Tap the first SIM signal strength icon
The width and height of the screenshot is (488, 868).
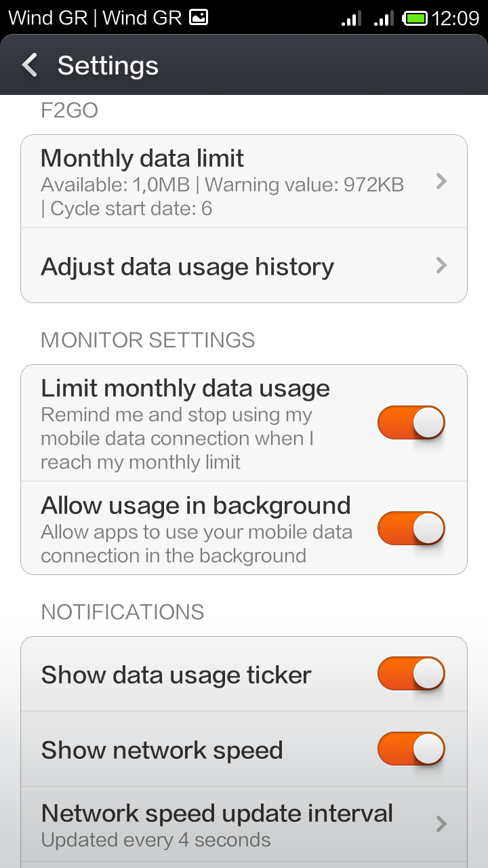(351, 18)
